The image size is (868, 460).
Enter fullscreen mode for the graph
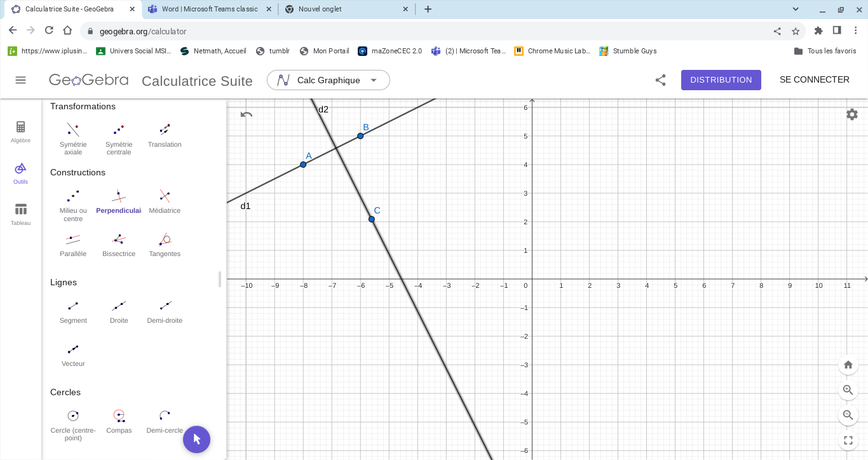click(848, 440)
